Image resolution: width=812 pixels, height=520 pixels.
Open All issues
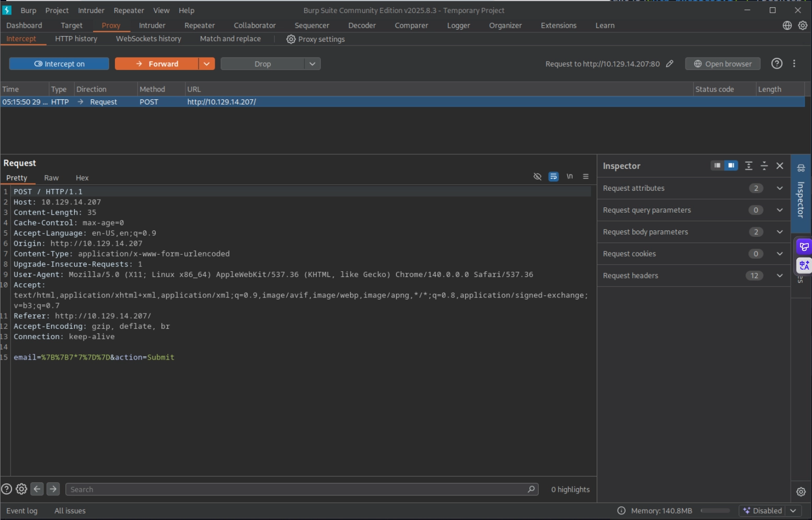tap(70, 511)
